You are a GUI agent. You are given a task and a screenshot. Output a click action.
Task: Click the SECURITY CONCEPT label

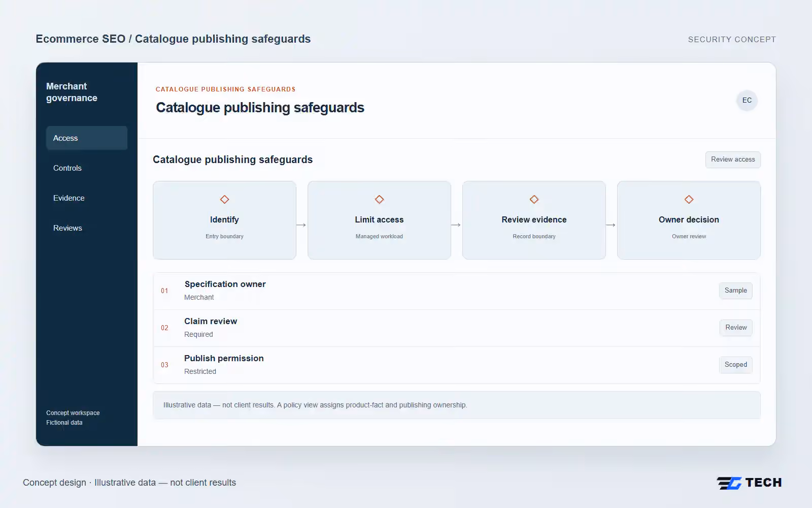pyautogui.click(x=732, y=40)
